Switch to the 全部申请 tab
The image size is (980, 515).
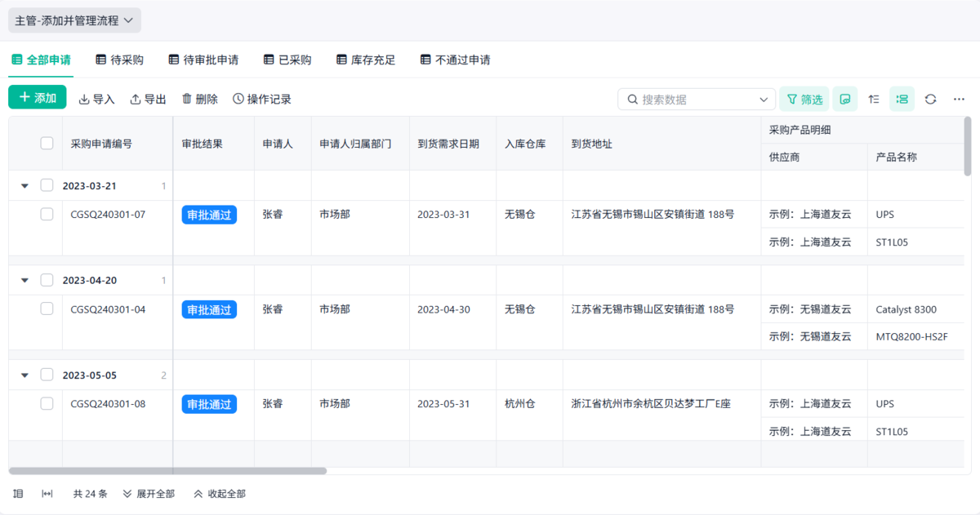pos(41,60)
